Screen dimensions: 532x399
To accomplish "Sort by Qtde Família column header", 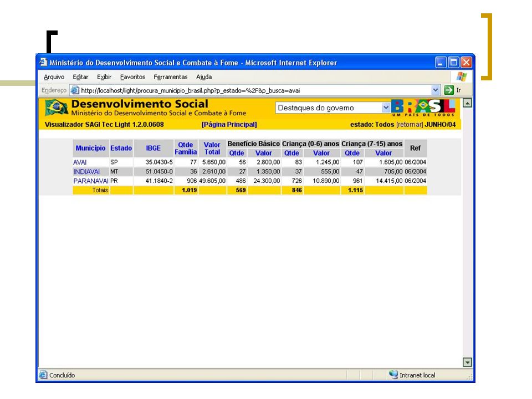I will coord(186,149).
